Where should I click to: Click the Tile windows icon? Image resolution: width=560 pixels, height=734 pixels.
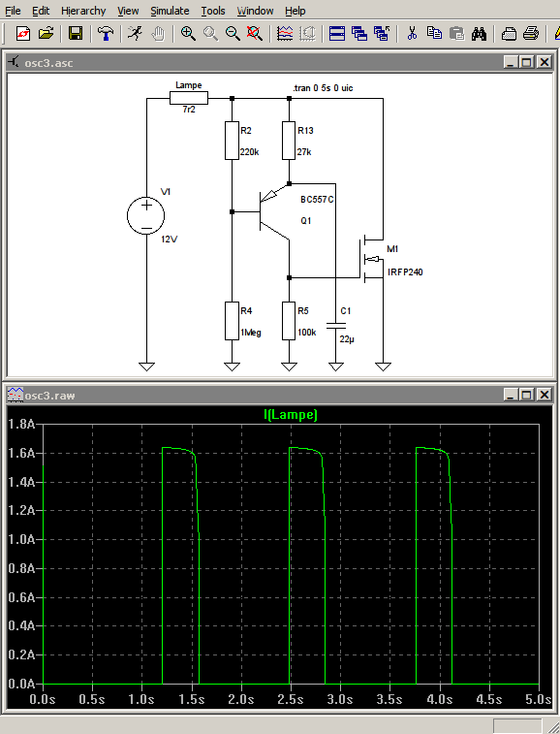337,33
